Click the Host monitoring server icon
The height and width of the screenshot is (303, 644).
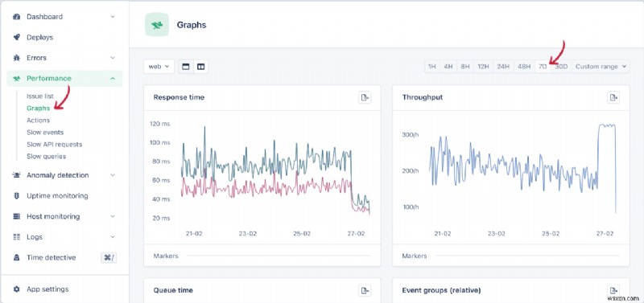click(x=16, y=216)
